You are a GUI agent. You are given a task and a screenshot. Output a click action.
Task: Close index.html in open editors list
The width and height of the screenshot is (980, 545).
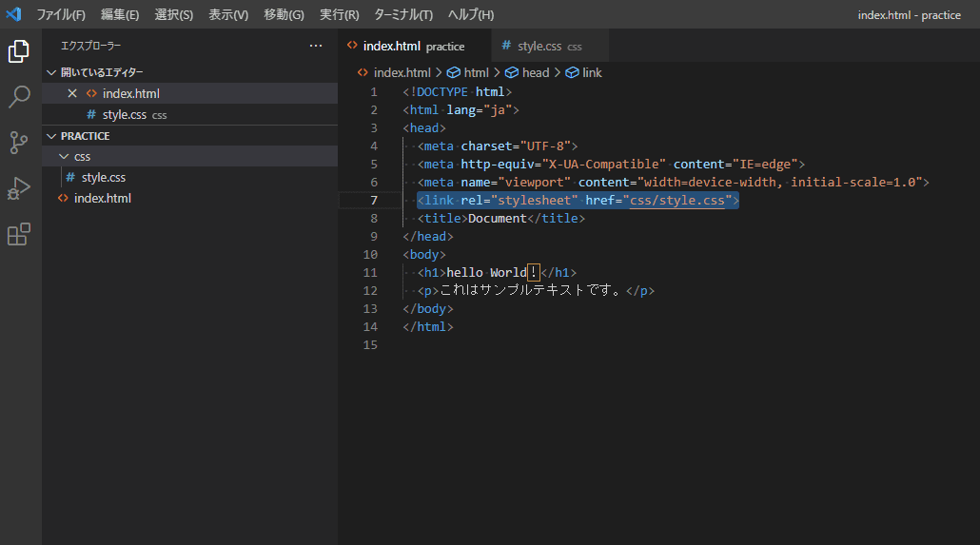(x=72, y=93)
